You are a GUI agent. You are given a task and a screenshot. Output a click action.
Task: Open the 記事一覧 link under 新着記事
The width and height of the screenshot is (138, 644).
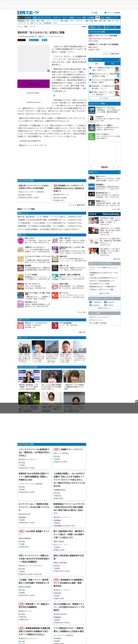pos(117,259)
